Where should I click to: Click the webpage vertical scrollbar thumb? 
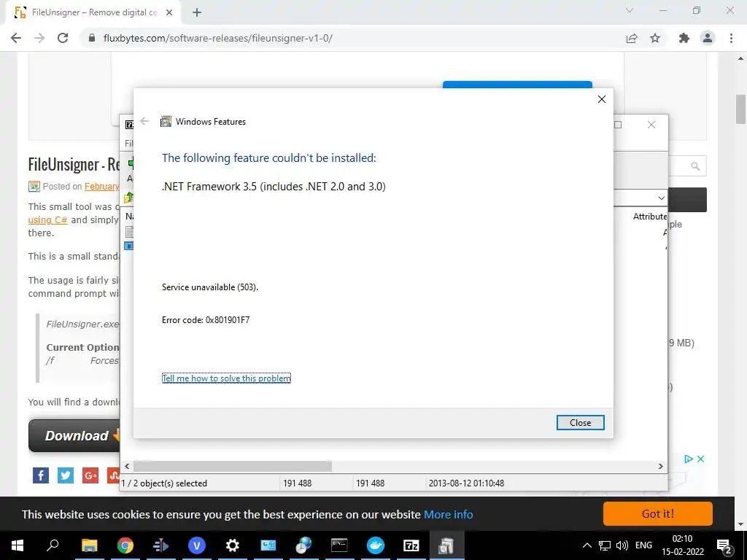(x=740, y=109)
